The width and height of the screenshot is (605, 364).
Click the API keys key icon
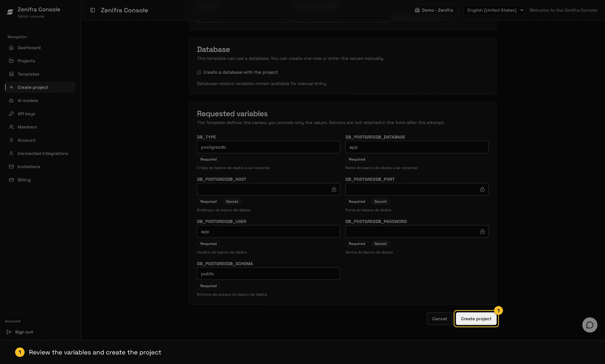[11, 114]
